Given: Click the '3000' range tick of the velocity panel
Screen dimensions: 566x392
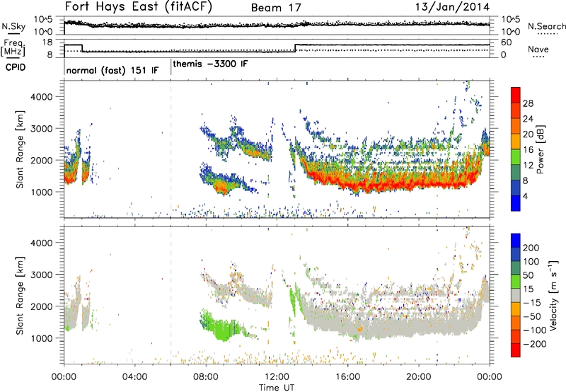Looking at the screenshot, I should point(42,275).
